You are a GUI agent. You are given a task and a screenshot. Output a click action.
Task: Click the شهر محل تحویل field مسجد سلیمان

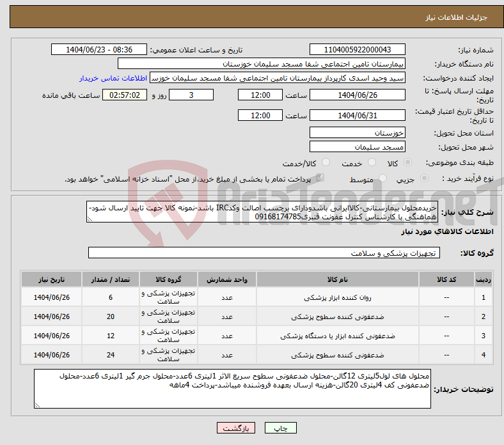tap(357, 146)
